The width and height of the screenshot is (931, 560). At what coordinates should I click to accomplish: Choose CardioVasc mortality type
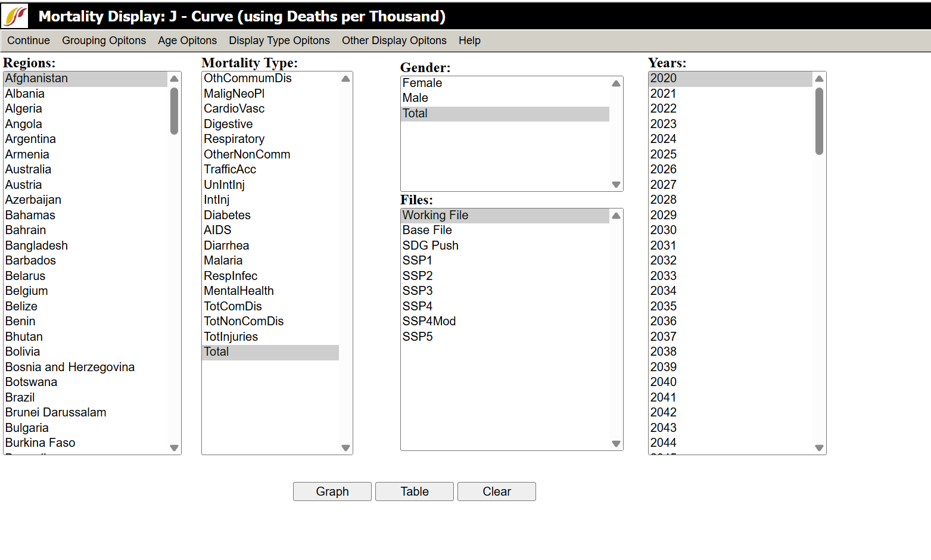click(234, 108)
